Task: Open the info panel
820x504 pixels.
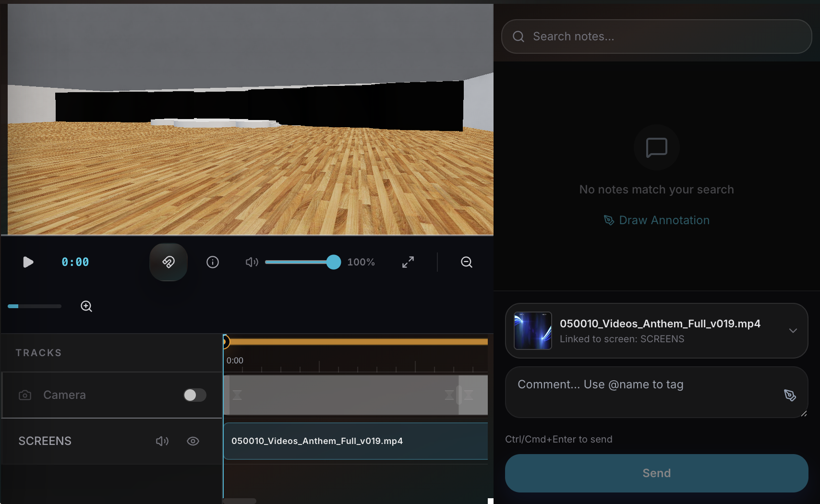Action: (x=213, y=262)
